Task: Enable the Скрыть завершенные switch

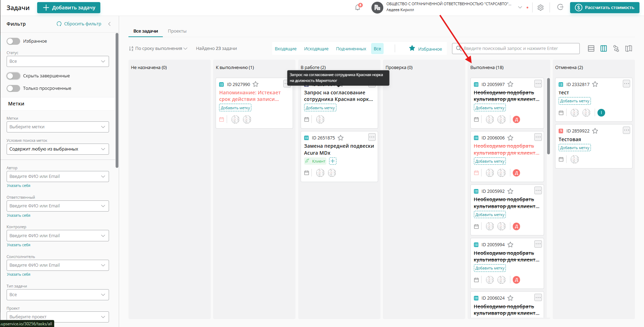Action: coord(13,76)
